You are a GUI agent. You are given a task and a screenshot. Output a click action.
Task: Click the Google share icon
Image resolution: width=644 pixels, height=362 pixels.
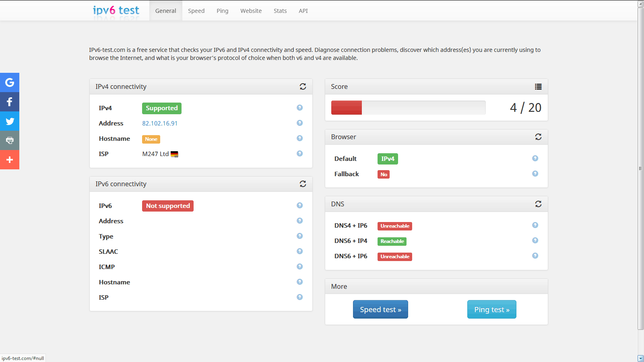click(10, 82)
